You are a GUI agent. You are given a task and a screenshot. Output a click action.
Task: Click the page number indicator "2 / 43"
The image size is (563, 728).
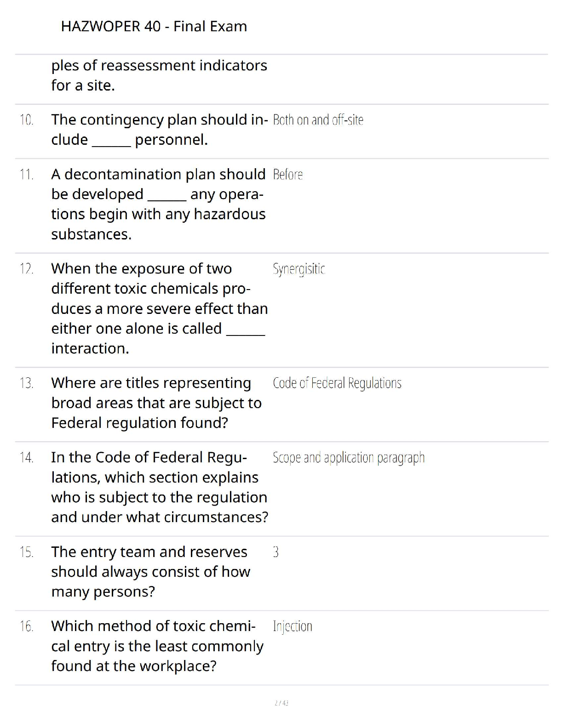(281, 703)
